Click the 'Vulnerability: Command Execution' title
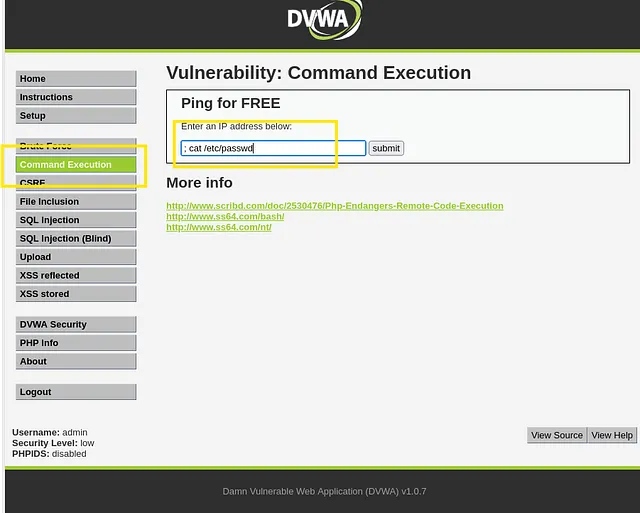The width and height of the screenshot is (640, 513). [x=318, y=73]
